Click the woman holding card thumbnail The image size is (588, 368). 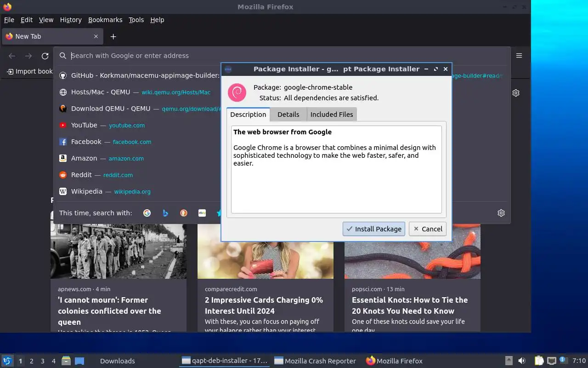pyautogui.click(x=266, y=251)
